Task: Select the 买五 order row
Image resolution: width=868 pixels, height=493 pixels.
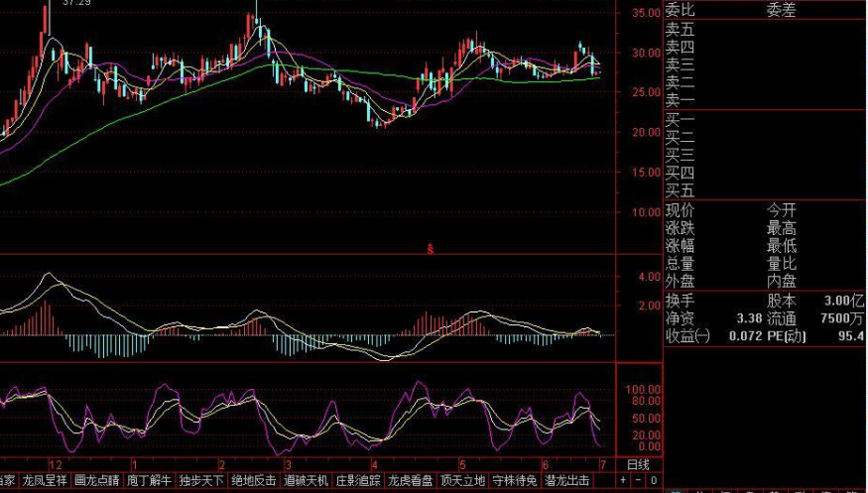Action: pos(766,190)
